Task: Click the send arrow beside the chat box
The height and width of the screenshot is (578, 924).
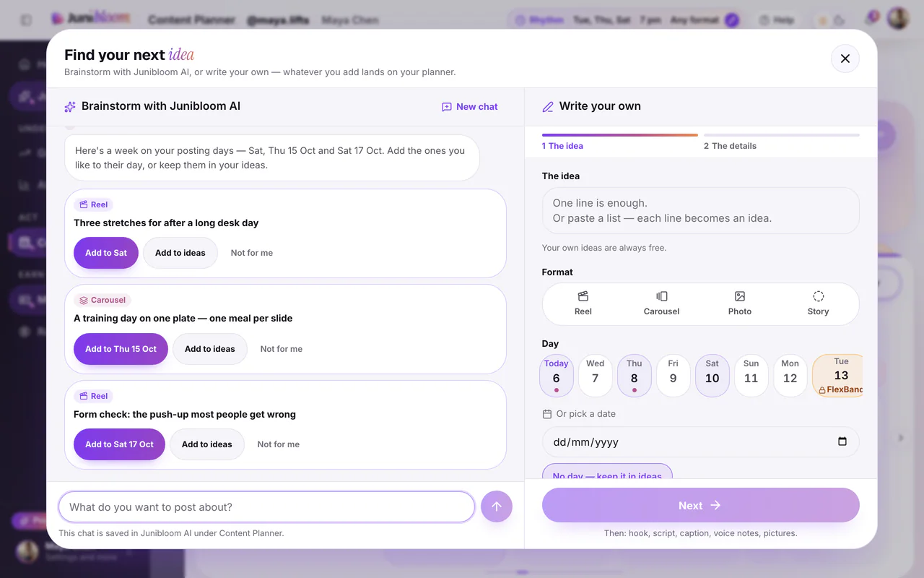Action: pos(497,506)
